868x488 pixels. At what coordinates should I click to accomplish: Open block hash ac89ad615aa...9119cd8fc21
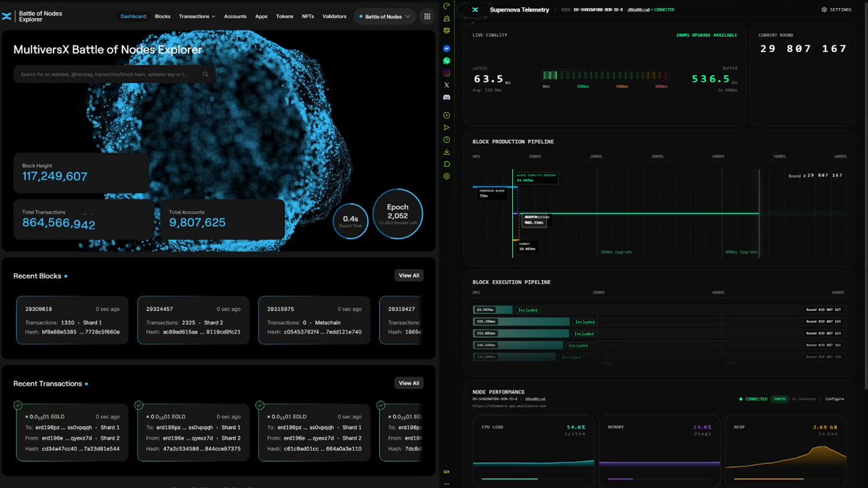click(x=202, y=332)
